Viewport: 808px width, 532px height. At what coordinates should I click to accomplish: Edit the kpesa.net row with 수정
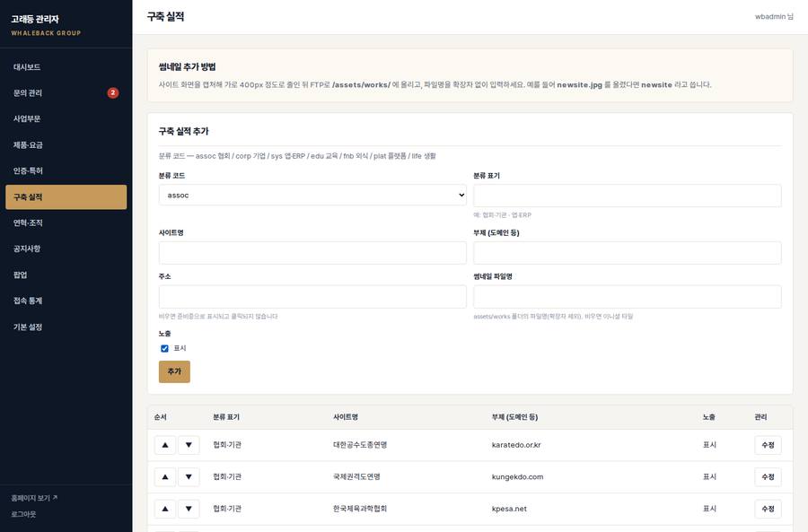tap(768, 509)
